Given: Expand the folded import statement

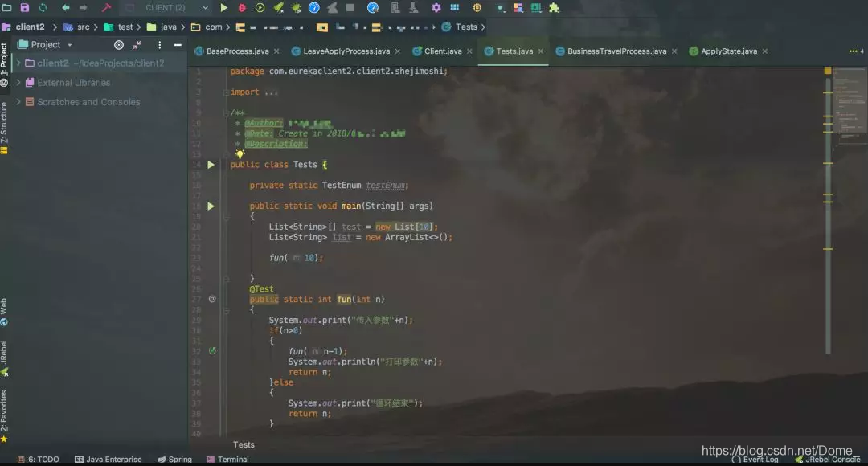Looking at the screenshot, I should click(x=226, y=92).
